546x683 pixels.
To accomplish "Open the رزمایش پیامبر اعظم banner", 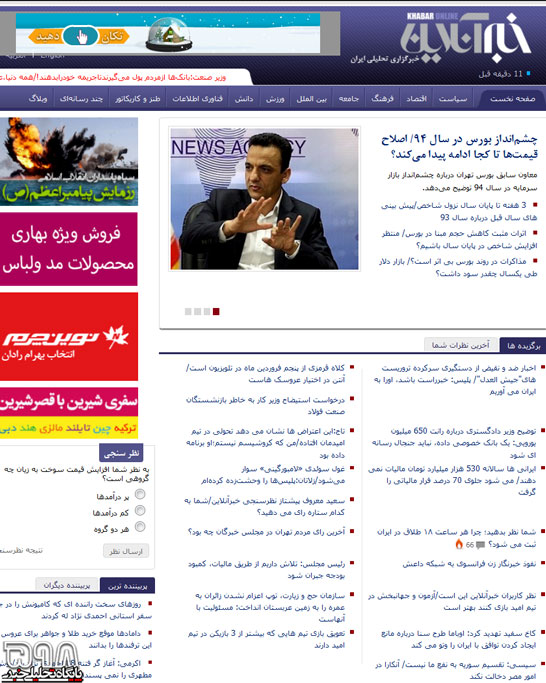I will pos(69,162).
